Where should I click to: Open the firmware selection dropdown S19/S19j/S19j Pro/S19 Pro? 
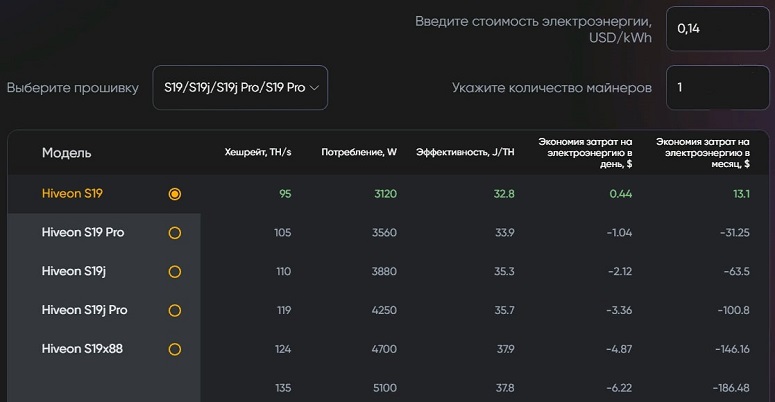(240, 88)
